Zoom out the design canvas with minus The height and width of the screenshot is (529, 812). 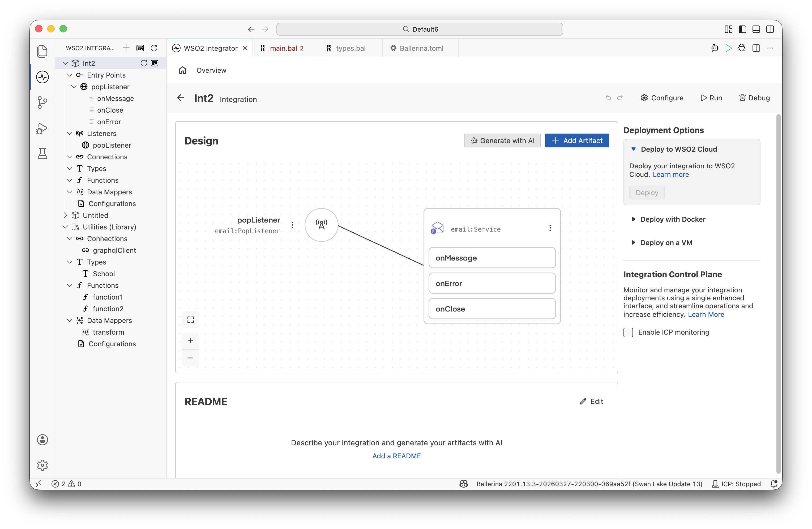point(191,358)
